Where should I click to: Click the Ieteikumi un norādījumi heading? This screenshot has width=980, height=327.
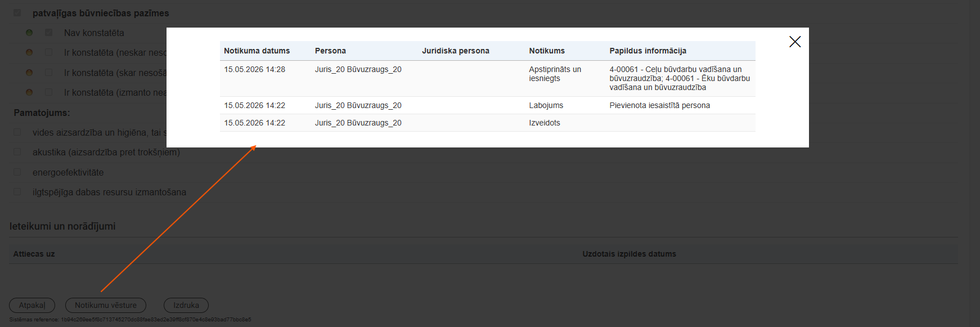coord(62,226)
